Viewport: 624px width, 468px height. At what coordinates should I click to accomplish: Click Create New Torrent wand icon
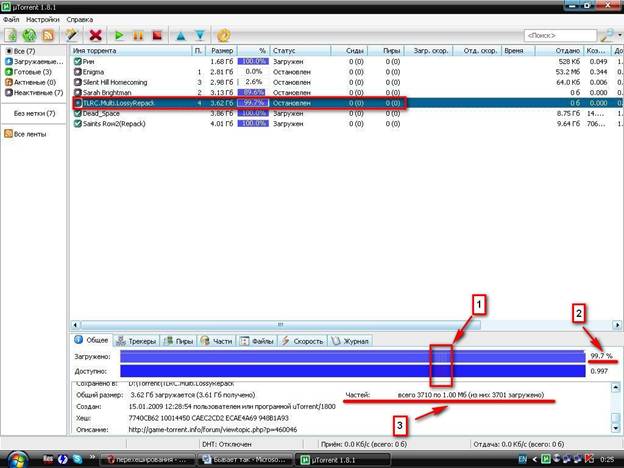click(x=72, y=35)
